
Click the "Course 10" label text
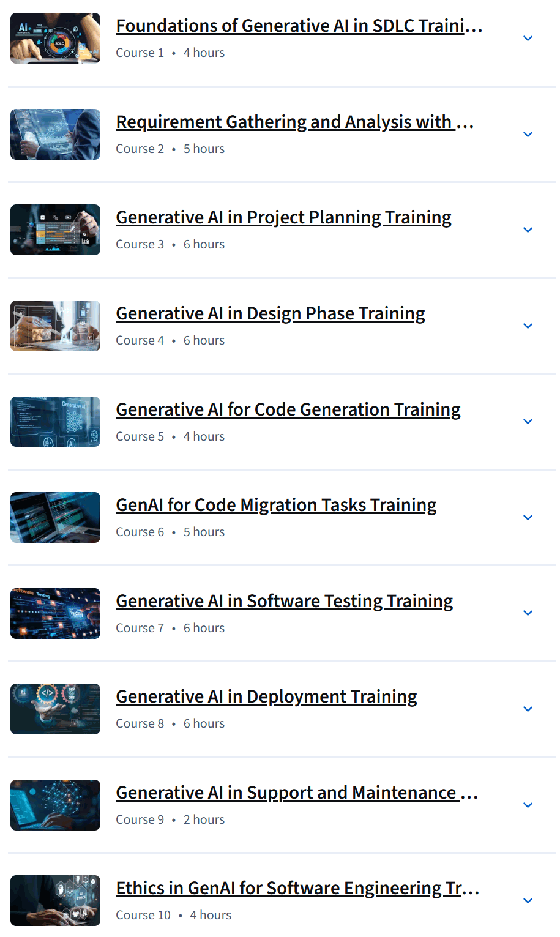143,916
